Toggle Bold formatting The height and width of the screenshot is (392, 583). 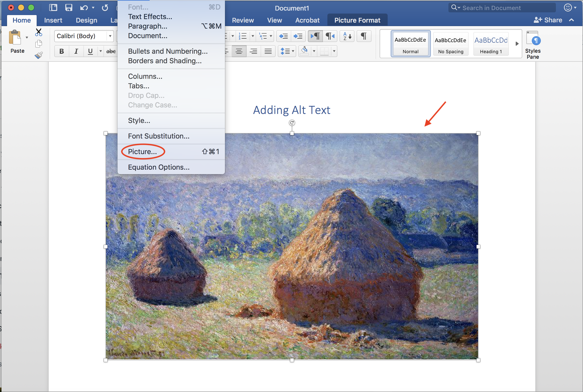coord(62,51)
